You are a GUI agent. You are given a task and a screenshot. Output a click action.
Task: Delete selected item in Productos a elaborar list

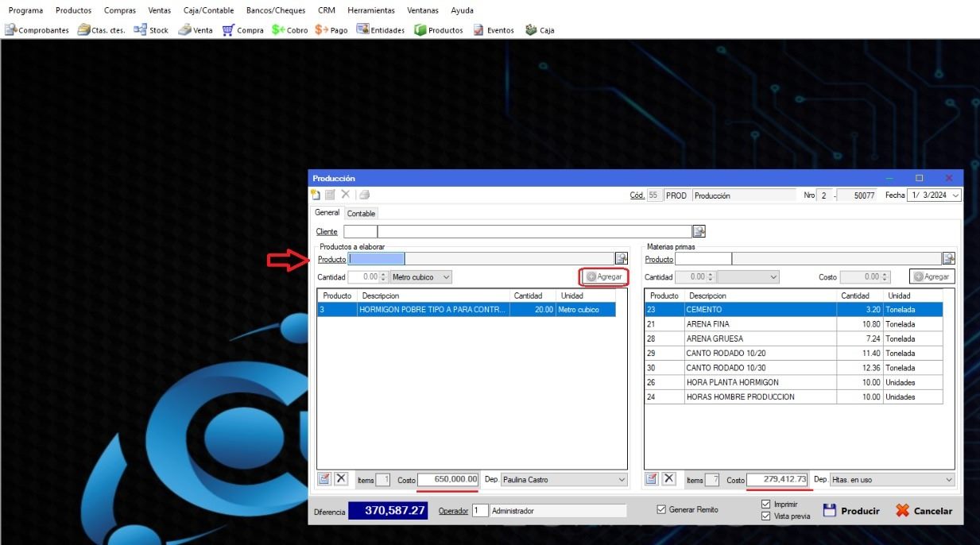[x=341, y=478]
